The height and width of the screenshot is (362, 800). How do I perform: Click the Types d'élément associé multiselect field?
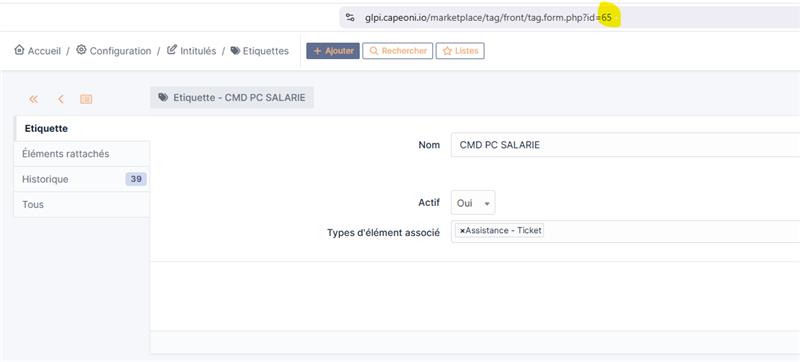coord(626,231)
